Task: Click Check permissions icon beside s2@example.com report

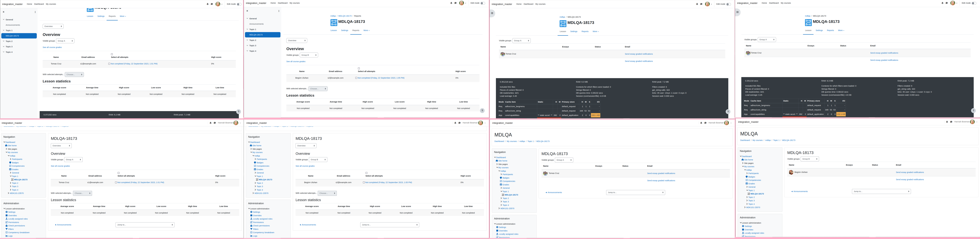Action: click(x=251, y=226)
